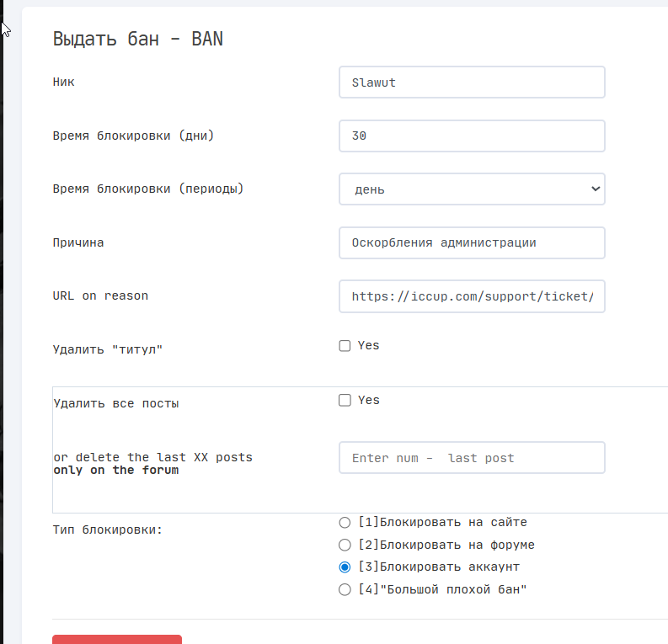Screen dimensions: 668x644
Task: Enable the Удалить "титул" checkbox
Action: coord(345,346)
